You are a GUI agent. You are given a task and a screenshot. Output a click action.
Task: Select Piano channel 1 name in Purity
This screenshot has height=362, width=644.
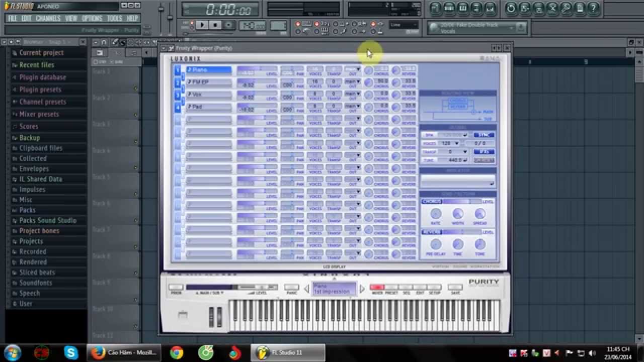pyautogui.click(x=209, y=70)
